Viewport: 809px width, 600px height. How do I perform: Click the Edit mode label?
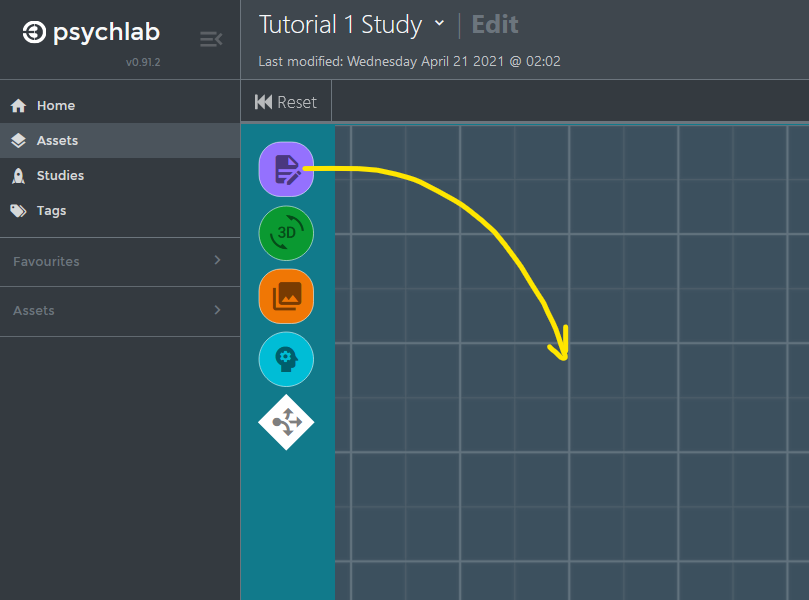click(x=495, y=24)
